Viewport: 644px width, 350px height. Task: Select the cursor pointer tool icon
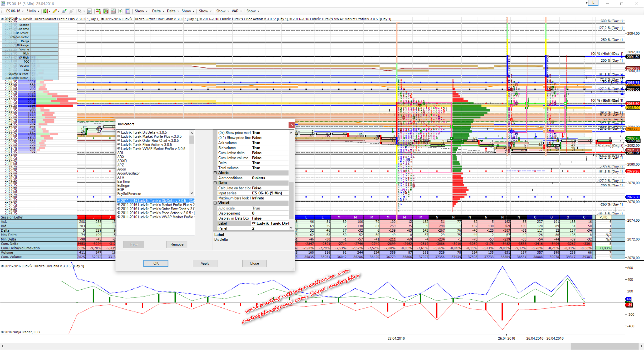(x=80, y=11)
